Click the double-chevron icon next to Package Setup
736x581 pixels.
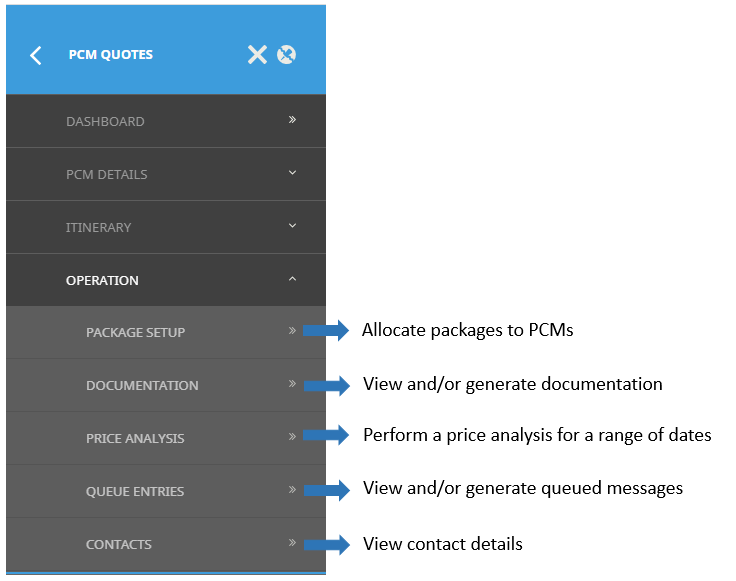pos(292,331)
